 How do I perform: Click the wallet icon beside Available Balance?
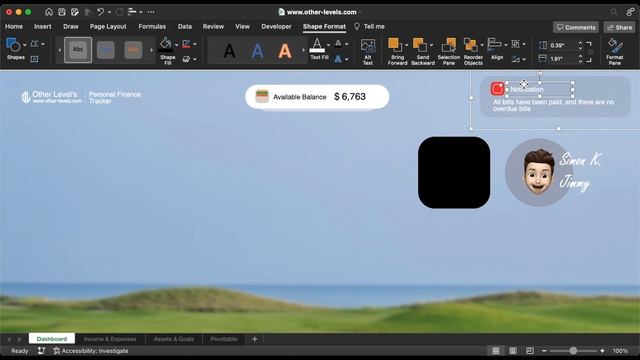click(x=262, y=96)
